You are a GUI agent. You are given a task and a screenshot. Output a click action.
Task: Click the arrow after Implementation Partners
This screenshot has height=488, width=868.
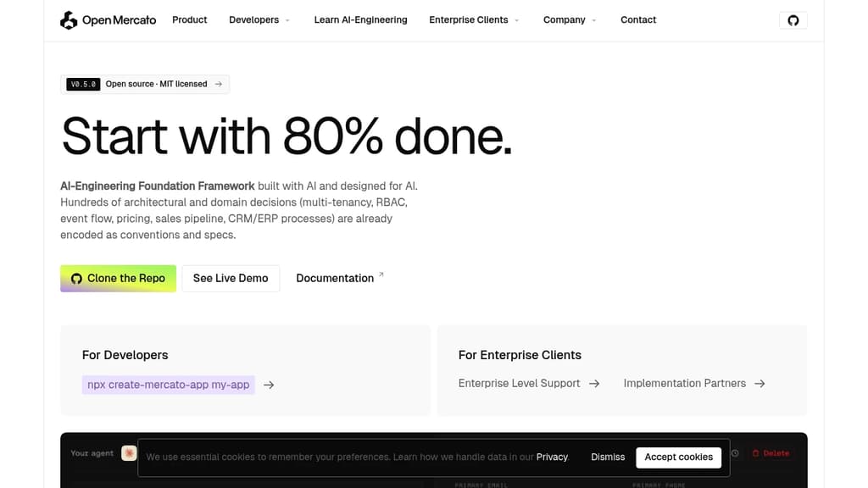click(x=759, y=384)
